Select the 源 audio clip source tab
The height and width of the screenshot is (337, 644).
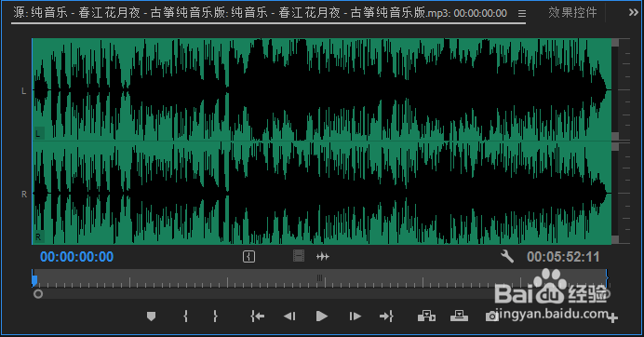pyautogui.click(x=260, y=13)
